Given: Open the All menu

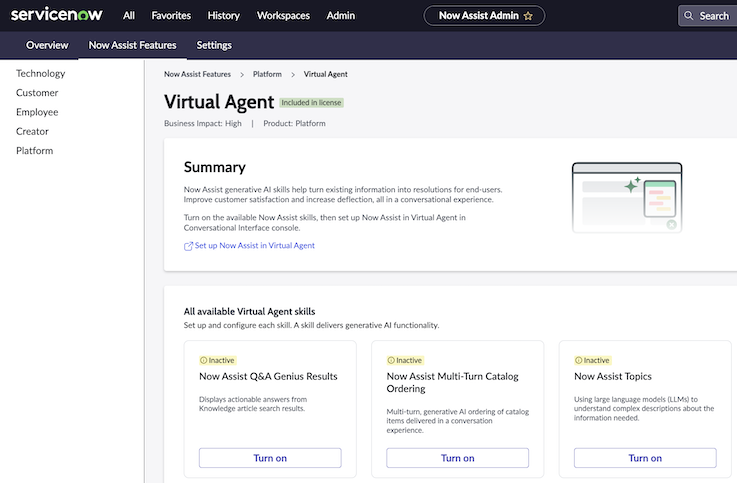Looking at the screenshot, I should [129, 16].
